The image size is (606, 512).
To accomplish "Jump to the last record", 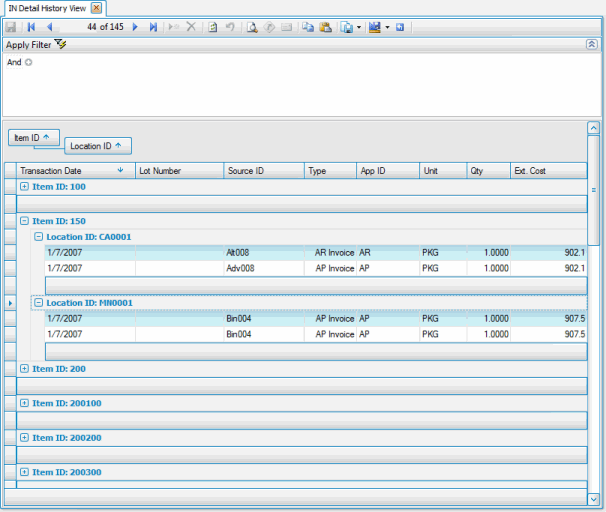I will [x=153, y=27].
